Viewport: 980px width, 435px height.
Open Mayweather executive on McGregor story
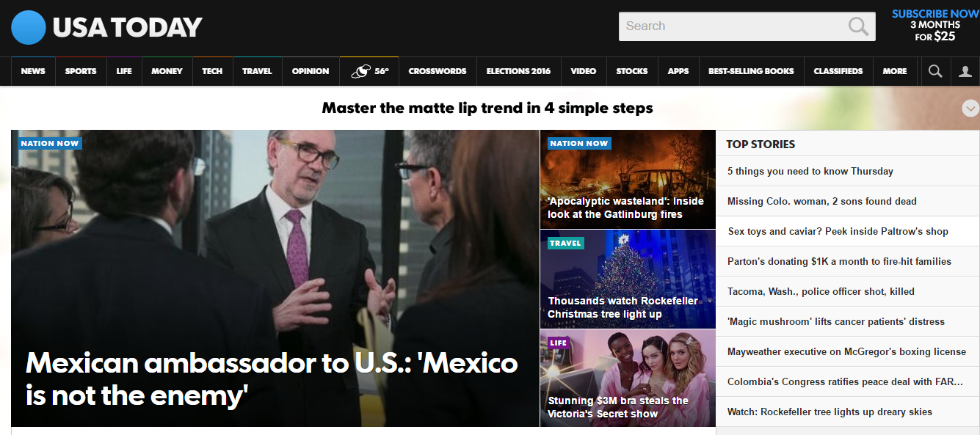coord(846,351)
